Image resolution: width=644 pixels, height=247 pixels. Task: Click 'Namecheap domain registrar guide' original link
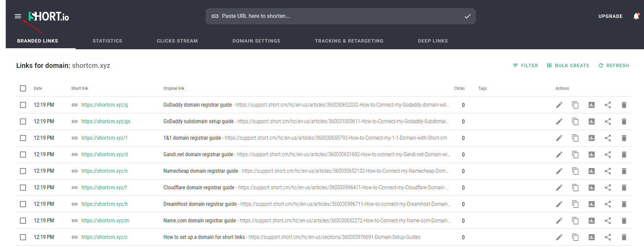[x=201, y=171]
